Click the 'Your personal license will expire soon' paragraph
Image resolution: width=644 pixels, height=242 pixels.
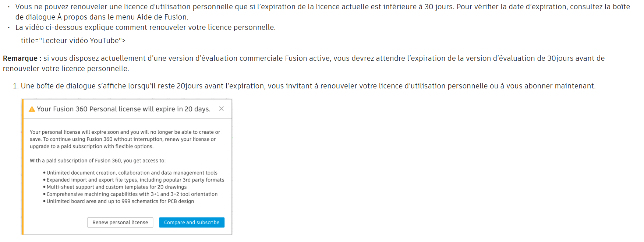125,139
